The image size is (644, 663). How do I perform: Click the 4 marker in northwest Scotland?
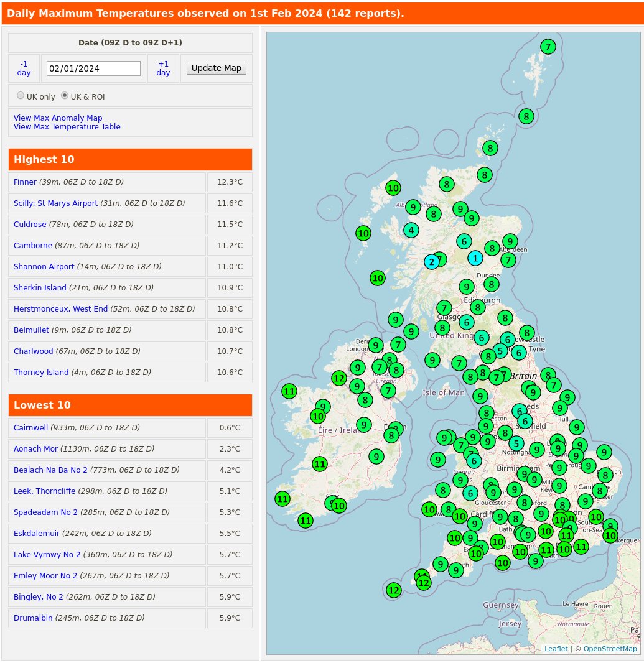click(411, 231)
